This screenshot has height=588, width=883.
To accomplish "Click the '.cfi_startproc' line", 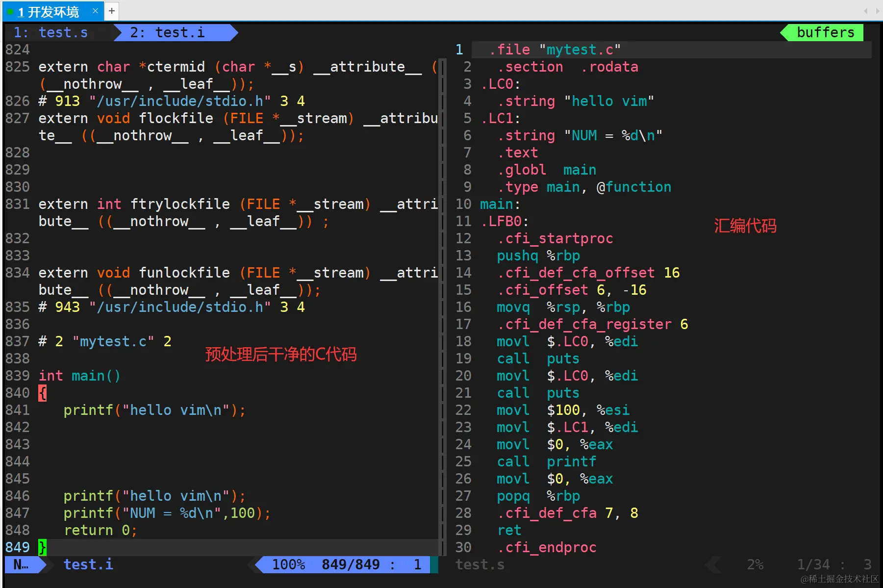I will point(555,238).
